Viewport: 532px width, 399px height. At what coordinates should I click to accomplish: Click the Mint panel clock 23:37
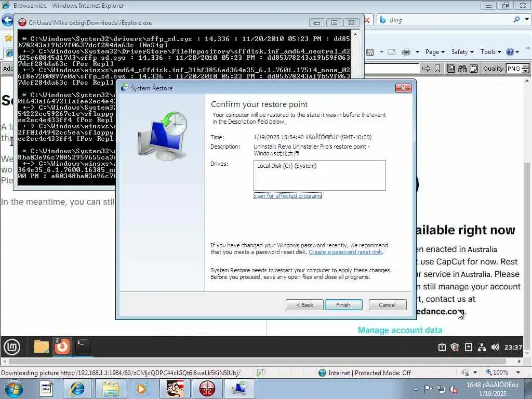(x=513, y=347)
